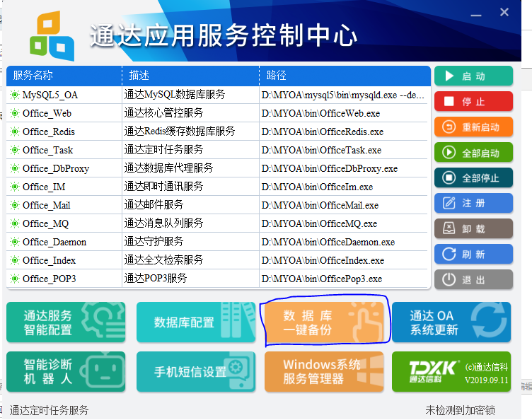
Task: Launch 数据库一键备份 backup tile
Action: 324,322
